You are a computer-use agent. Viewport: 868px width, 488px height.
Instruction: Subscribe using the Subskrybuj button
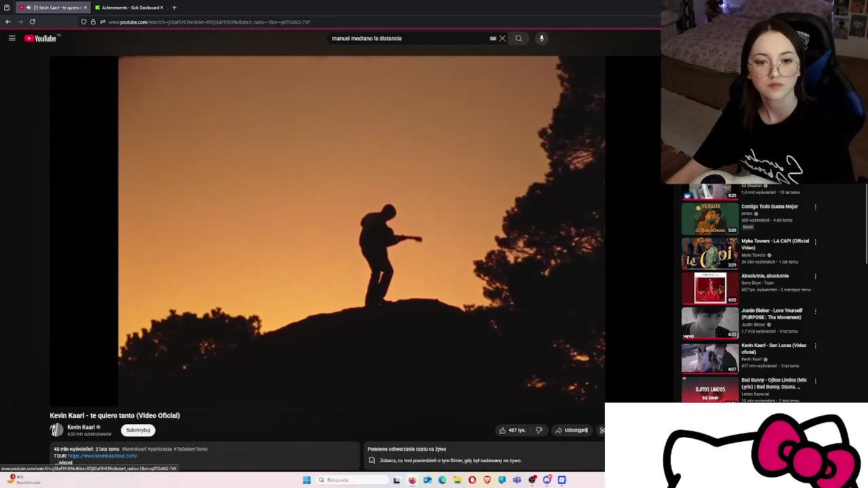click(138, 430)
